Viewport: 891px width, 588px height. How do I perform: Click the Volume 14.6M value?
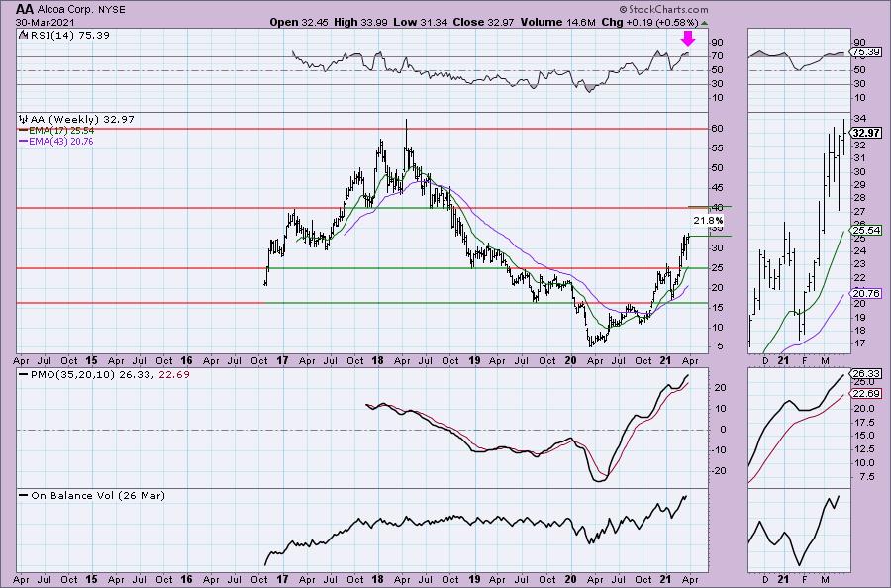tap(557, 22)
